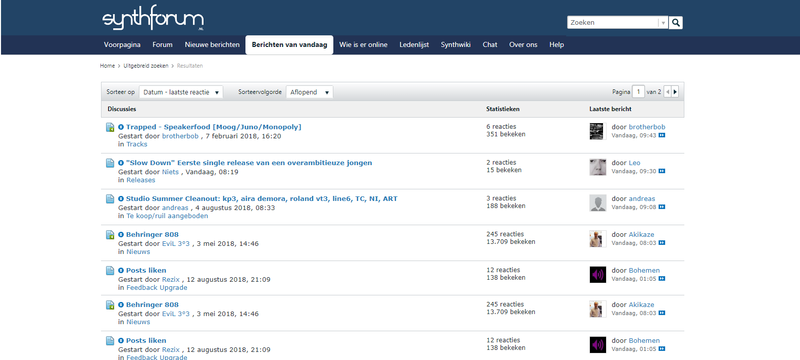Image resolution: width=800 pixels, height=360 pixels.
Task: Go to last post by Leo icon
Action: pos(662,171)
